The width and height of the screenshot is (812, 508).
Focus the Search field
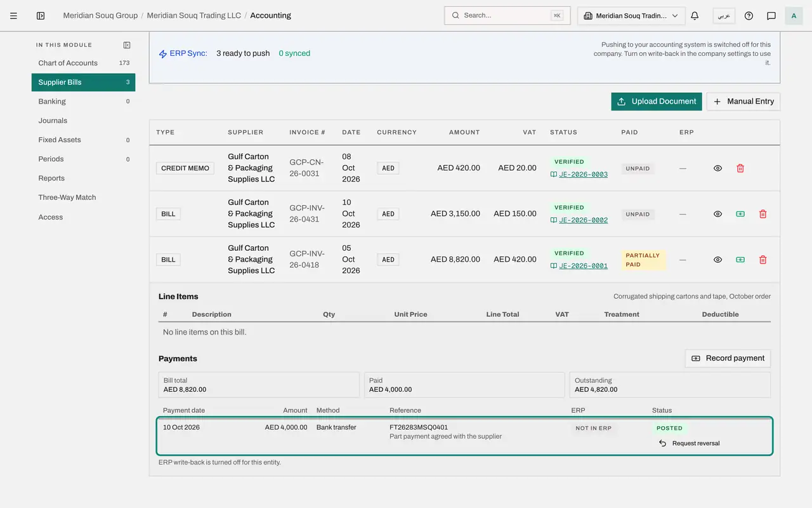(507, 16)
